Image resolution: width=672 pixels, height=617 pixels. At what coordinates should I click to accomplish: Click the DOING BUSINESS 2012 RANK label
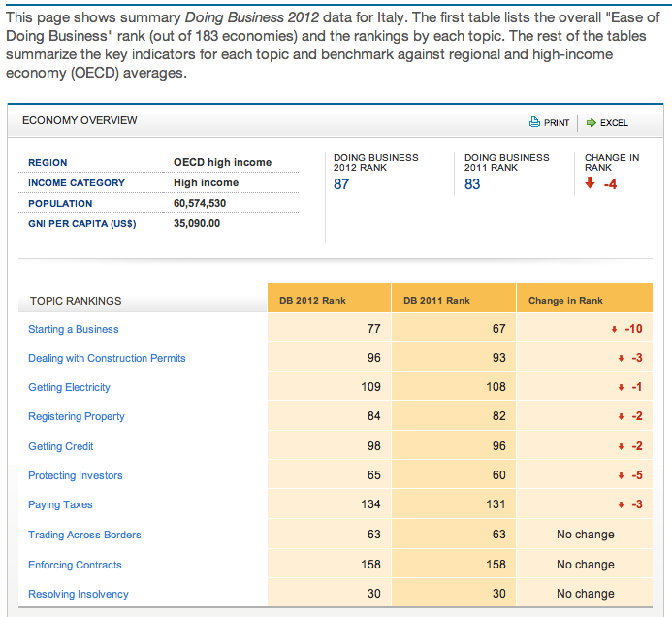coord(376,163)
